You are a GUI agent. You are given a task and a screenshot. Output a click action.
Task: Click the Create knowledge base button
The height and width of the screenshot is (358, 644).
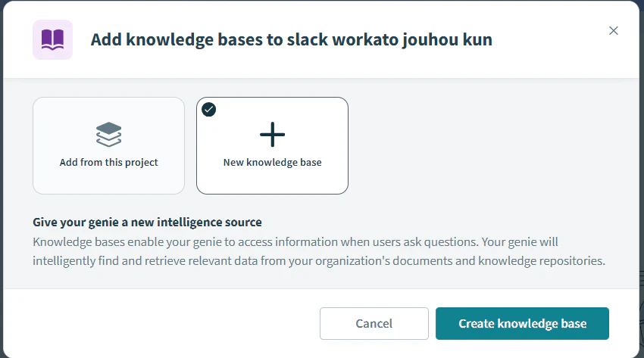[523, 323]
